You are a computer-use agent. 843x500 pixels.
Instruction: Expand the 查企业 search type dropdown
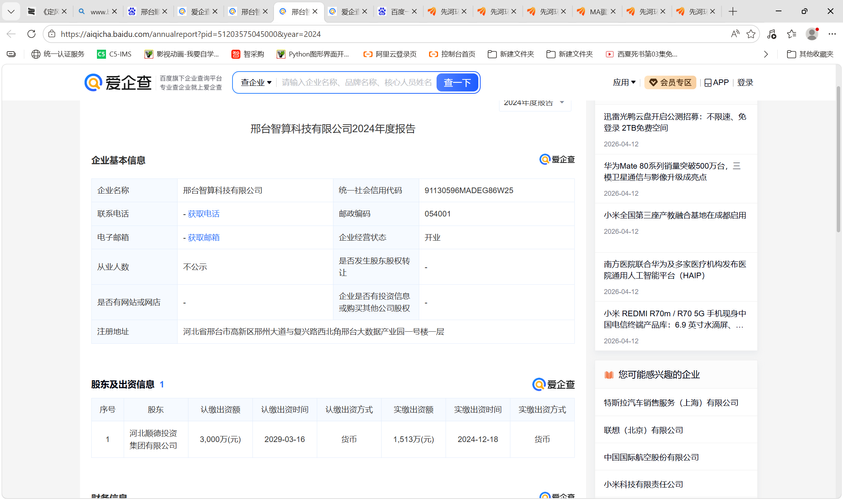click(256, 83)
